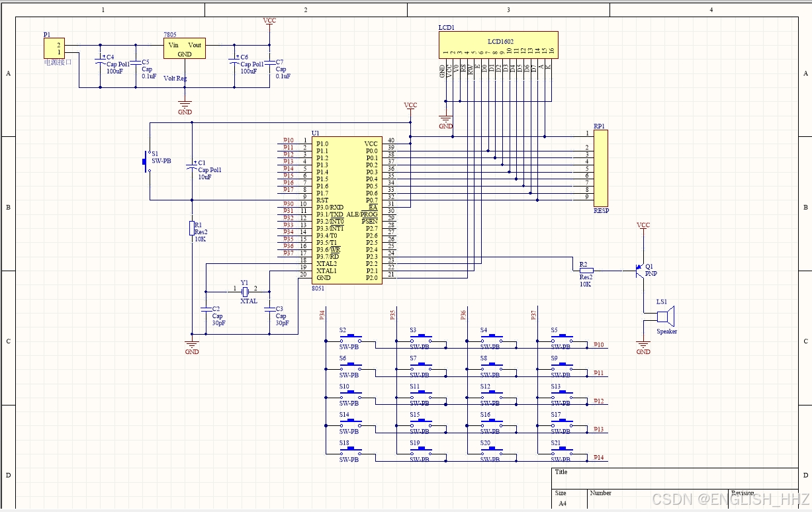Click the 'Speaker' comment text
Screen dimensions: 812x512
click(x=666, y=331)
